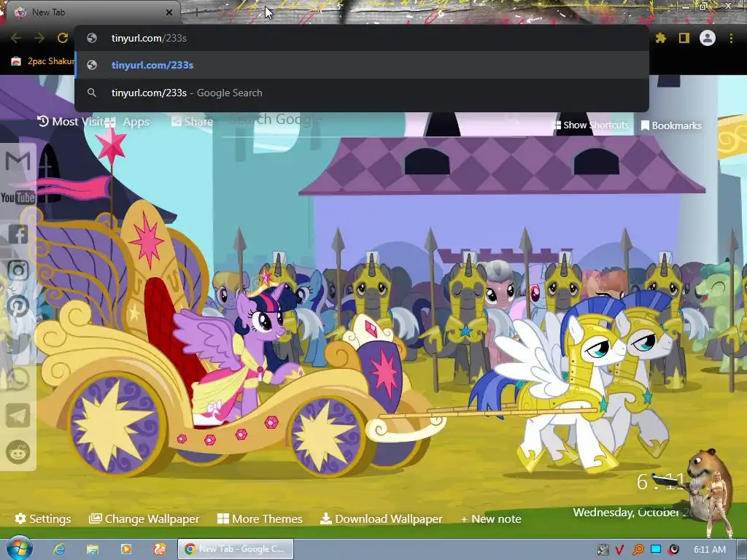Open the media player taskbar icon
This screenshot has width=747, height=560.
[125, 549]
